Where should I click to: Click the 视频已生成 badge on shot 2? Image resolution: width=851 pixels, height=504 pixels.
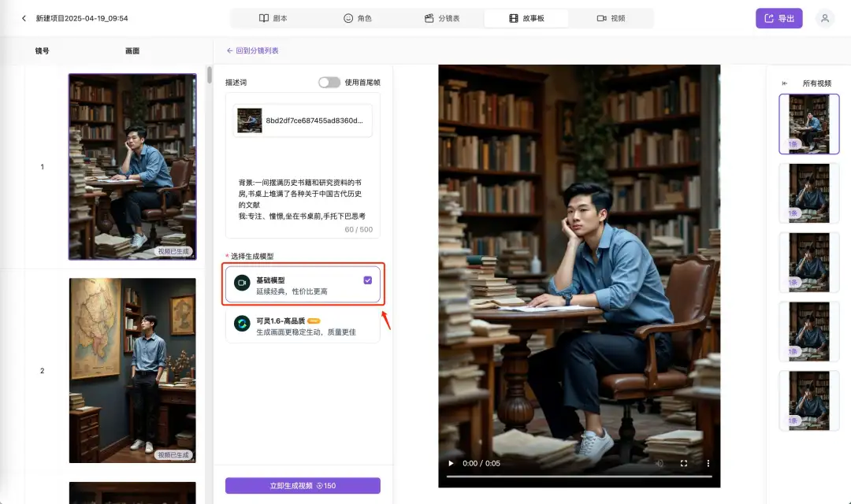tap(173, 455)
